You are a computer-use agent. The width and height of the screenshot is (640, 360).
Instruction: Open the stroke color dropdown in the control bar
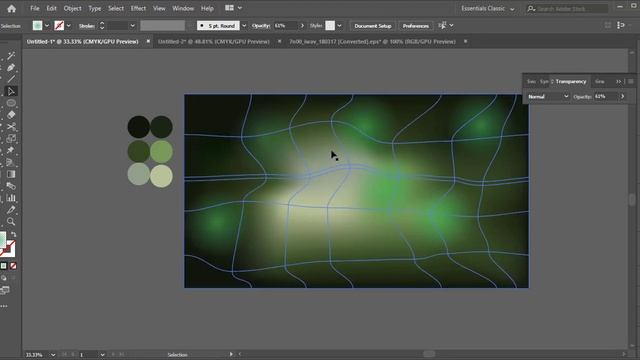[69, 26]
